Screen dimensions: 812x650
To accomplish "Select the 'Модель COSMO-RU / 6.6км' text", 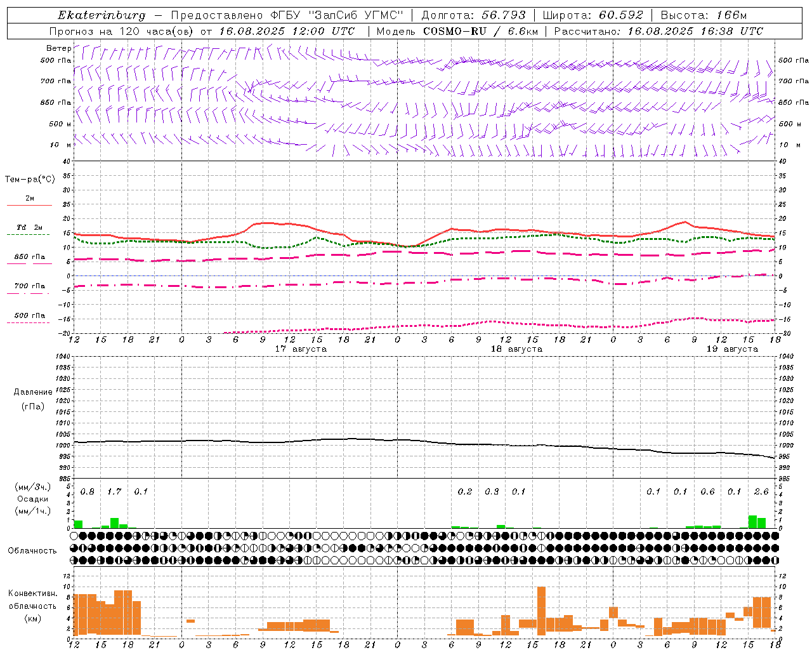I will (457, 31).
